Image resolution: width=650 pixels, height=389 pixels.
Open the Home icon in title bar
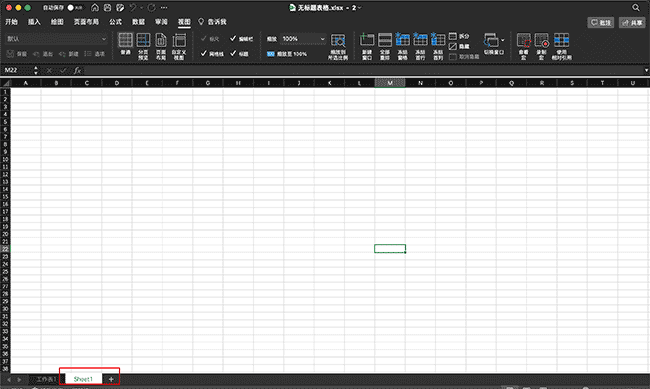[x=95, y=7]
